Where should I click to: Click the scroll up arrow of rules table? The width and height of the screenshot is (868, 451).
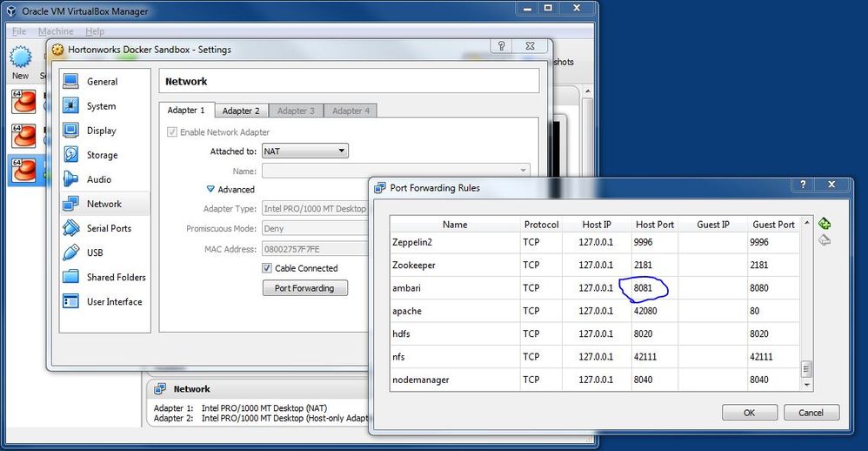[x=806, y=222]
